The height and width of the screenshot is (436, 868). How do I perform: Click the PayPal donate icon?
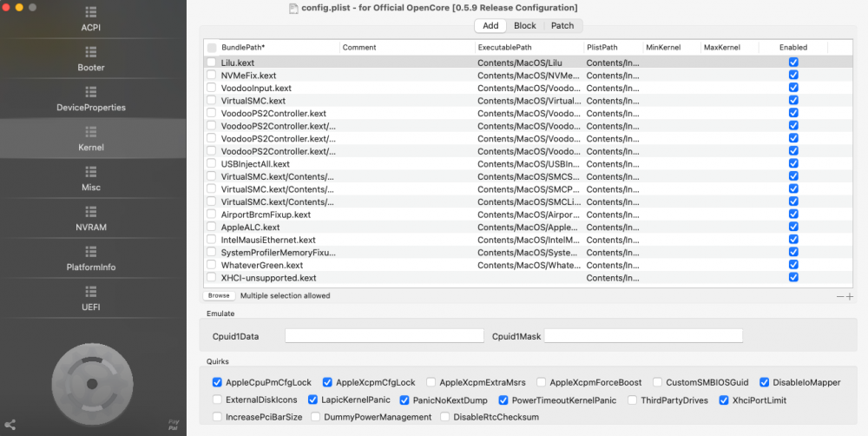[x=174, y=425]
